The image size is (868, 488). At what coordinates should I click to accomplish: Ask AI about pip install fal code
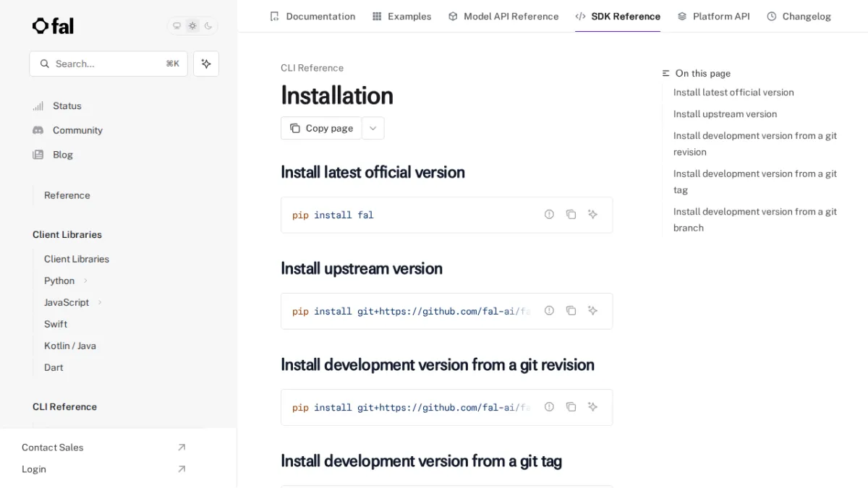point(592,215)
